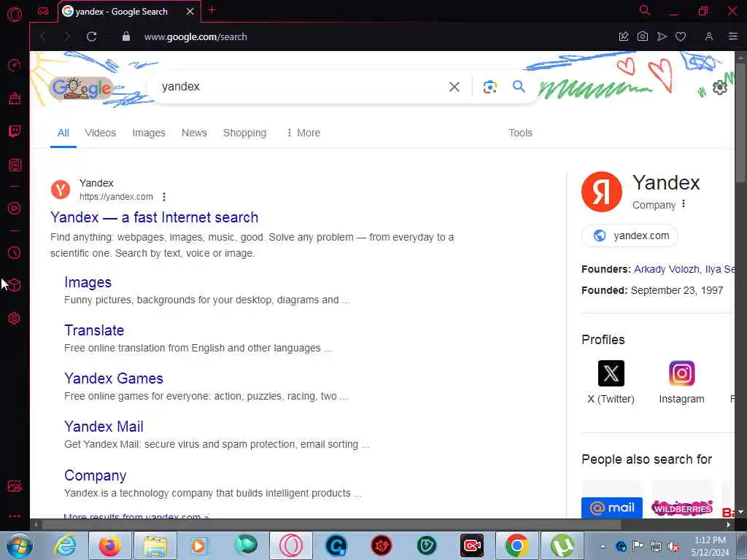
Task: Open GX Corner gamepad tab icon
Action: coord(43,11)
